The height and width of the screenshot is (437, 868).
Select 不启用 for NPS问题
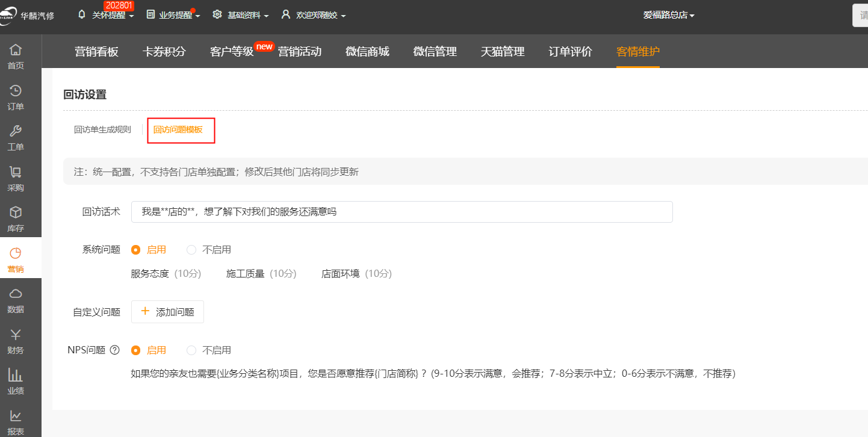(191, 350)
